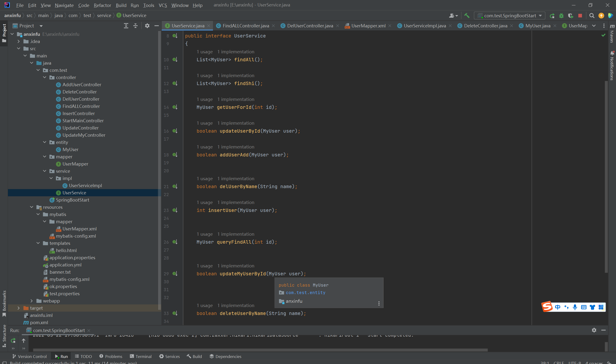This screenshot has width=616, height=364.
Task: Rerun application icon in Run panel
Action: (x=13, y=340)
